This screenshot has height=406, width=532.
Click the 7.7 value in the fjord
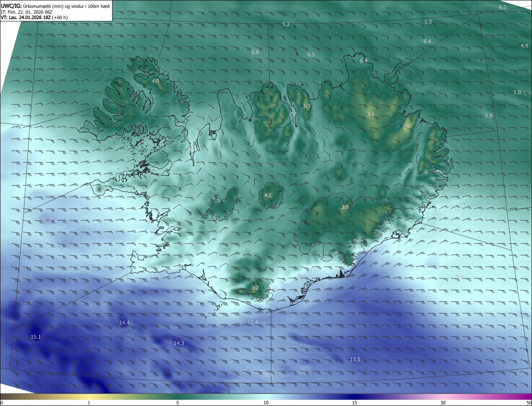point(293,114)
